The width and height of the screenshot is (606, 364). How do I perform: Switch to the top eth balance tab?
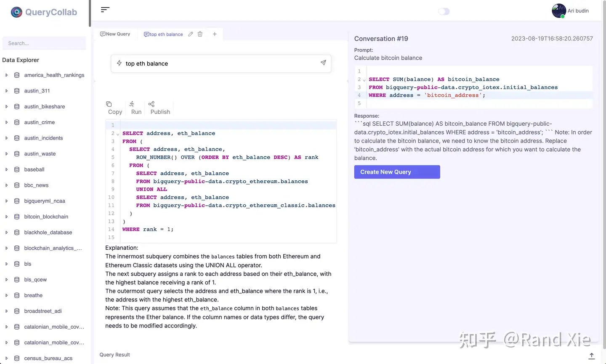(x=163, y=34)
